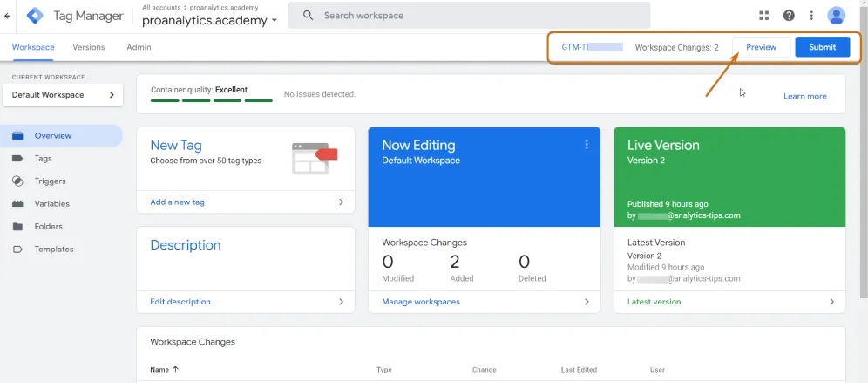Click No issues detected text
This screenshot has width=868, height=383.
tap(320, 94)
